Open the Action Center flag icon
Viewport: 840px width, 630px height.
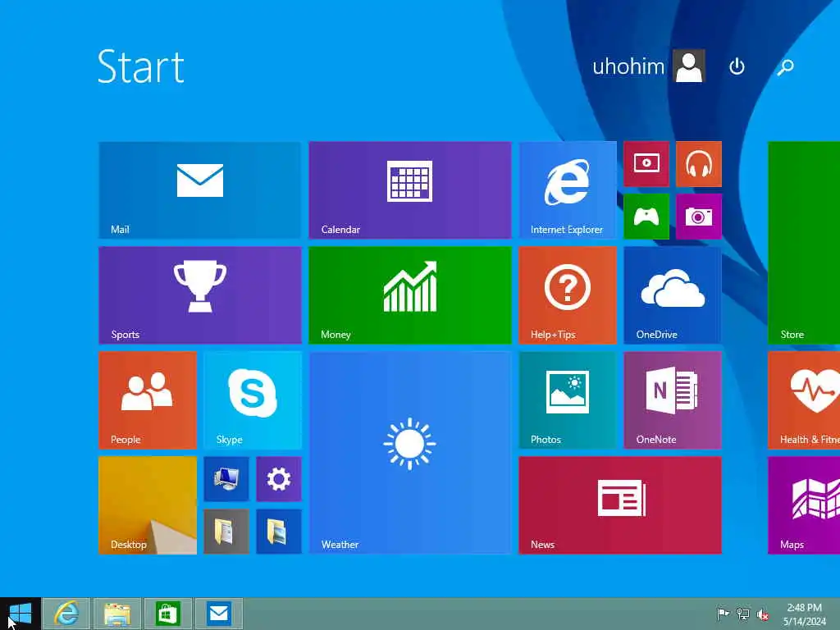click(723, 614)
